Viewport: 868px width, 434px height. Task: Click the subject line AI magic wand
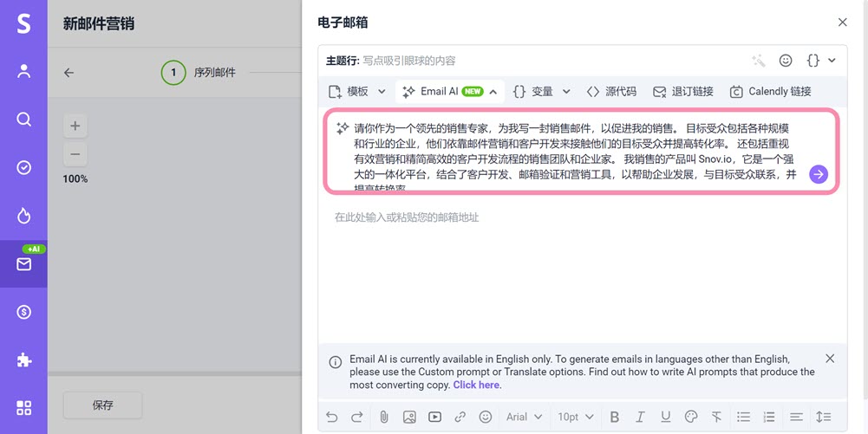coord(759,61)
